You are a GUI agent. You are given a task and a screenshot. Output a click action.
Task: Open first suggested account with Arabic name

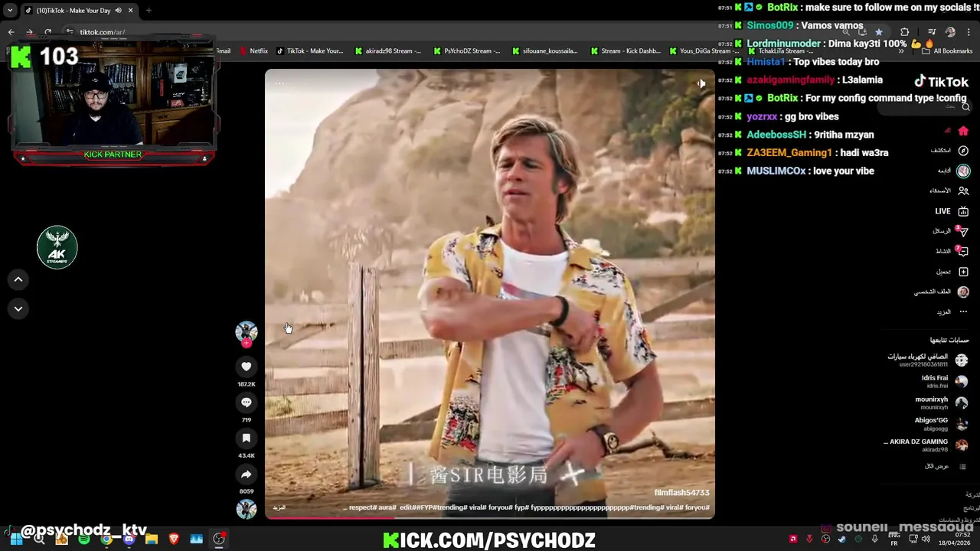927,360
